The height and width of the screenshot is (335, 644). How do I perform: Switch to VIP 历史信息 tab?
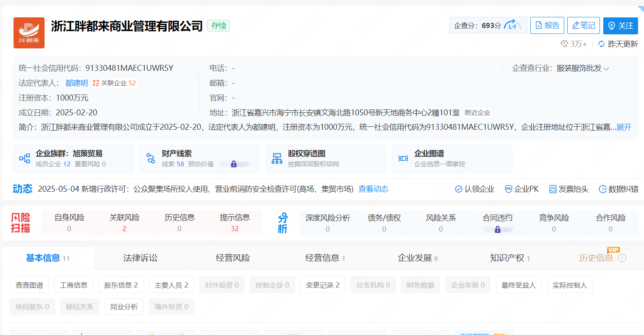tap(596, 258)
